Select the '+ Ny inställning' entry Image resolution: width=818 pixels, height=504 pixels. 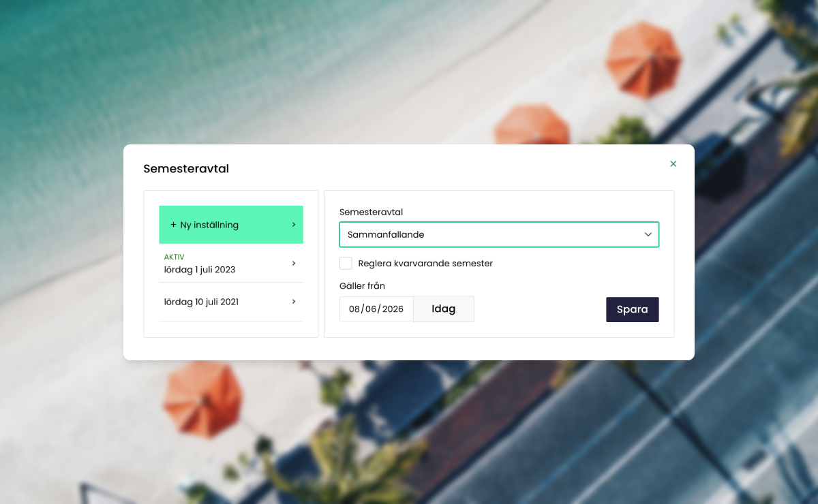point(231,225)
